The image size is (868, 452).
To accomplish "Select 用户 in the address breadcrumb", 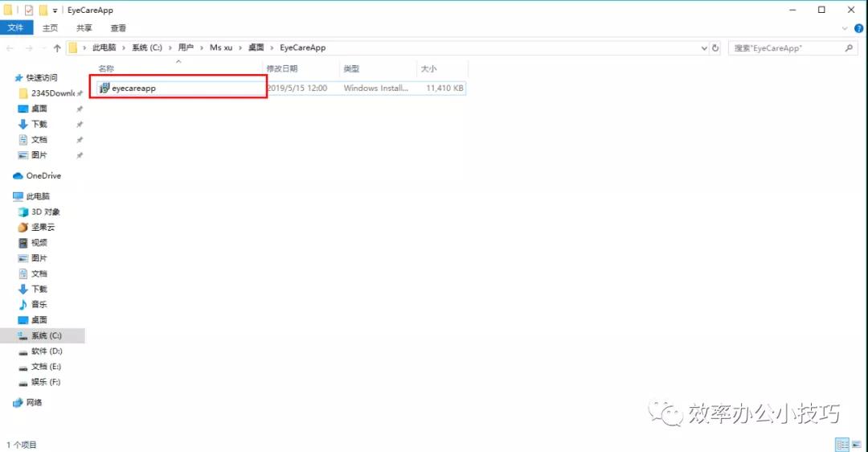I will pos(186,47).
